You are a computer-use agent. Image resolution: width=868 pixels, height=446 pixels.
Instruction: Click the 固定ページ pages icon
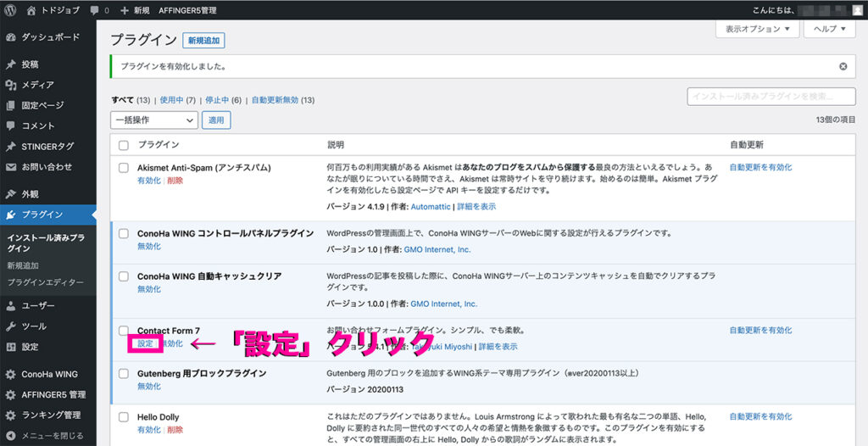point(10,105)
